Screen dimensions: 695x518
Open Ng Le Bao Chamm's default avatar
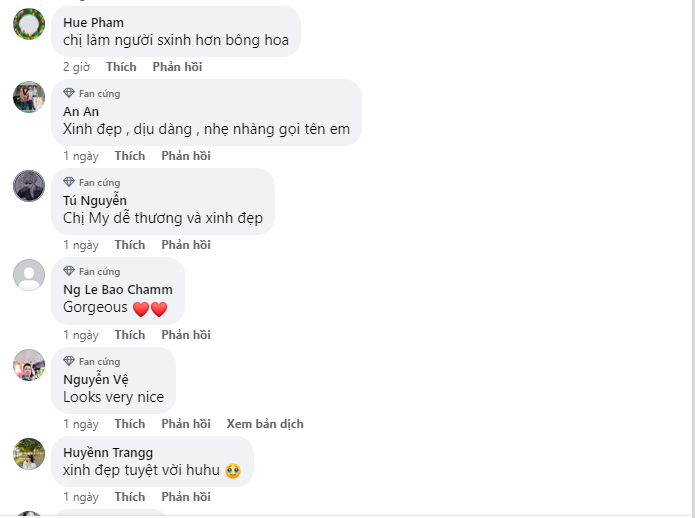29,275
